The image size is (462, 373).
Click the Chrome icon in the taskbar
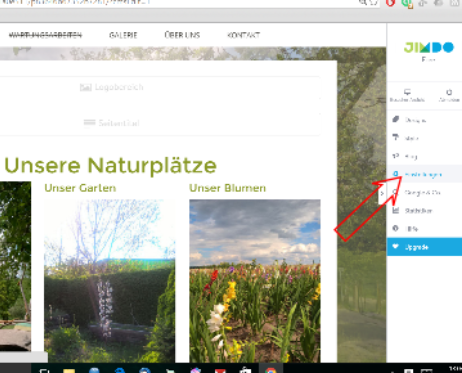tap(271, 369)
